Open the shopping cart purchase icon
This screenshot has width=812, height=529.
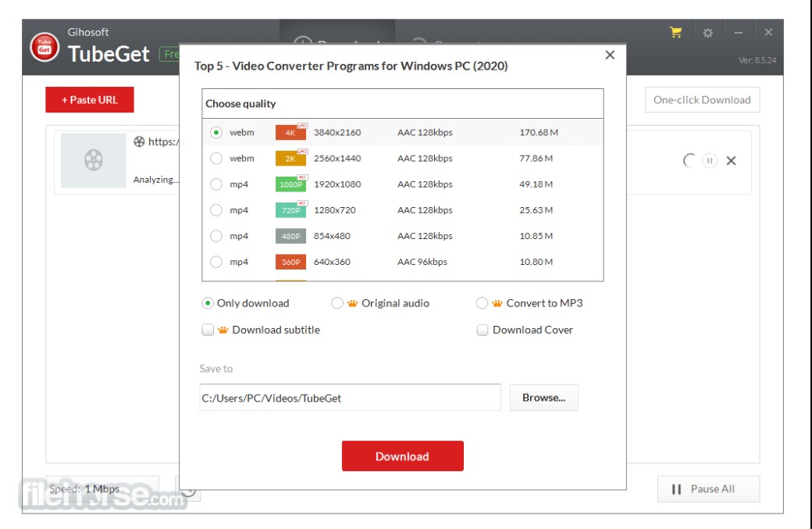coord(675,32)
